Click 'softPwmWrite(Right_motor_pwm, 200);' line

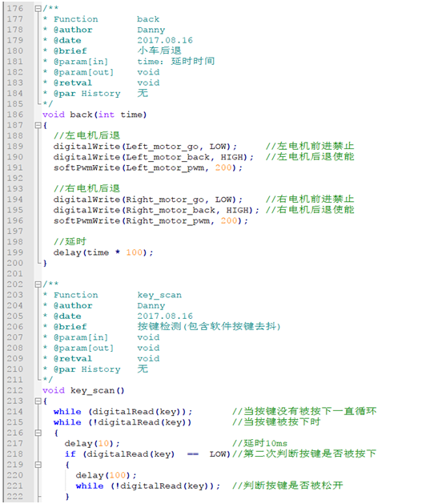[151, 221]
